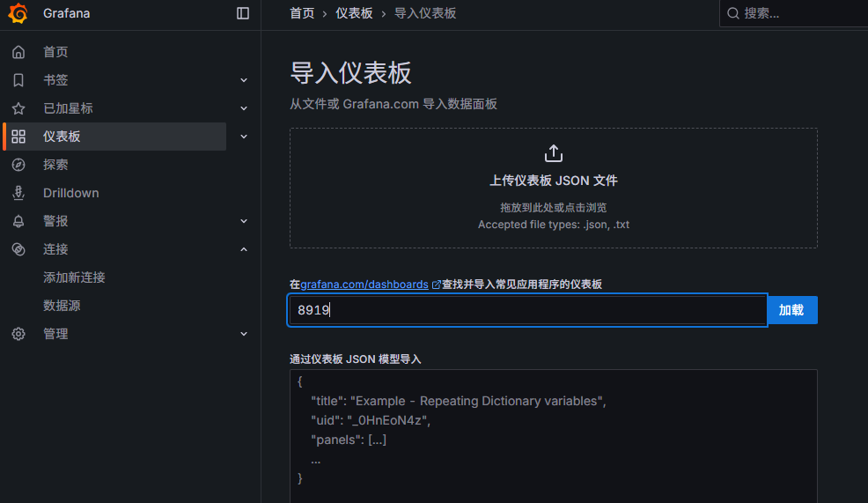Click the compass icon beside 探索
Image resolution: width=868 pixels, height=503 pixels.
[18, 165]
